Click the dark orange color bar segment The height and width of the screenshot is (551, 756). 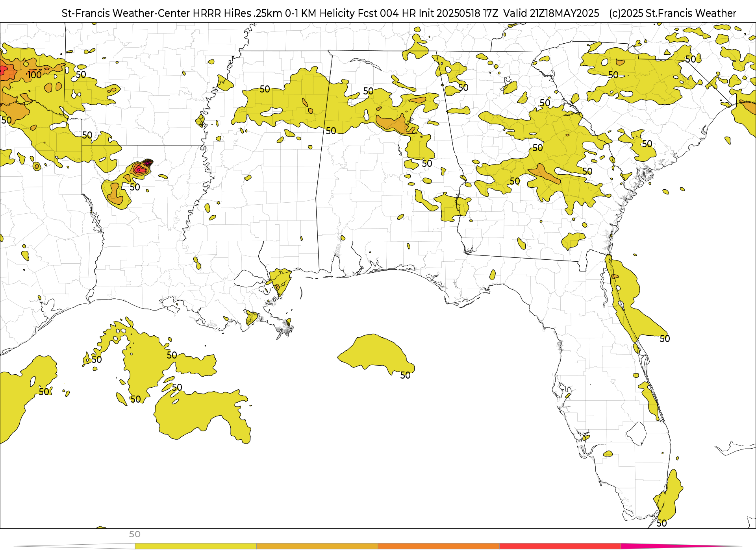click(x=439, y=546)
